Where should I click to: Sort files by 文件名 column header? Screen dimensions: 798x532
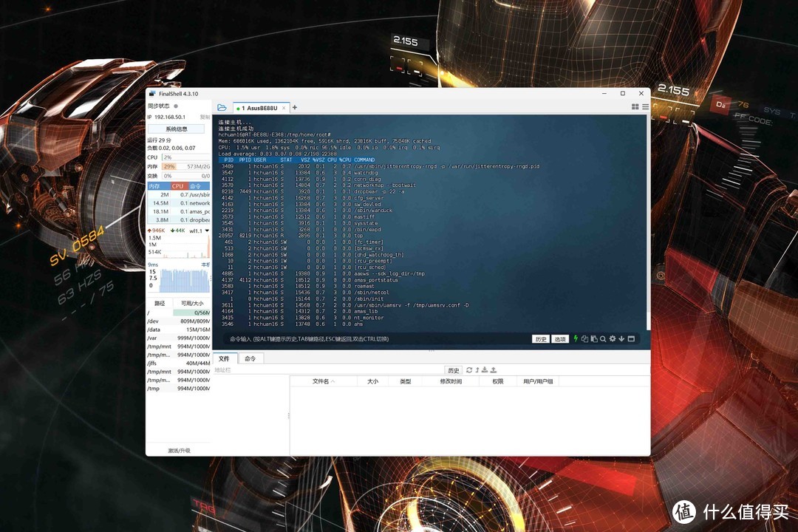point(323,381)
